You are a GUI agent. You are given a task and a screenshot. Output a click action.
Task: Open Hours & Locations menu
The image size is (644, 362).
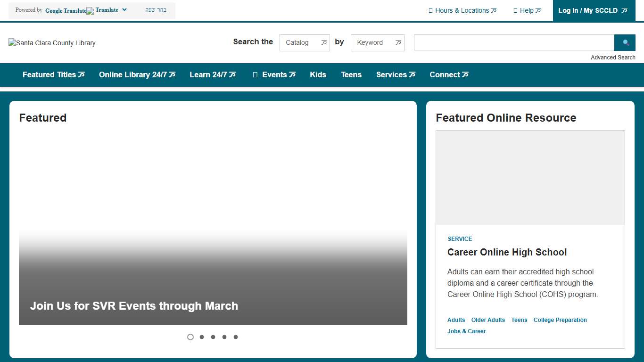pyautogui.click(x=462, y=10)
